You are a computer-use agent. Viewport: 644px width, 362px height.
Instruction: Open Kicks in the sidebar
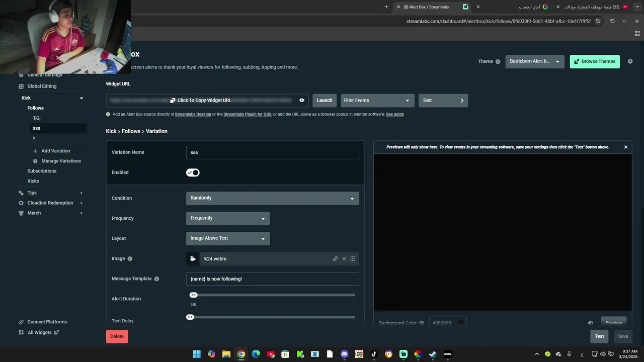click(33, 181)
